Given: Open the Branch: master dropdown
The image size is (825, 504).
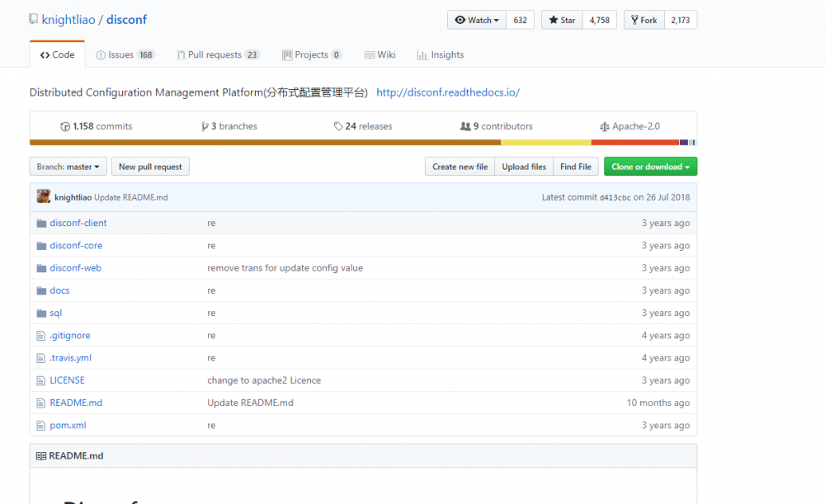Looking at the screenshot, I should tap(68, 167).
